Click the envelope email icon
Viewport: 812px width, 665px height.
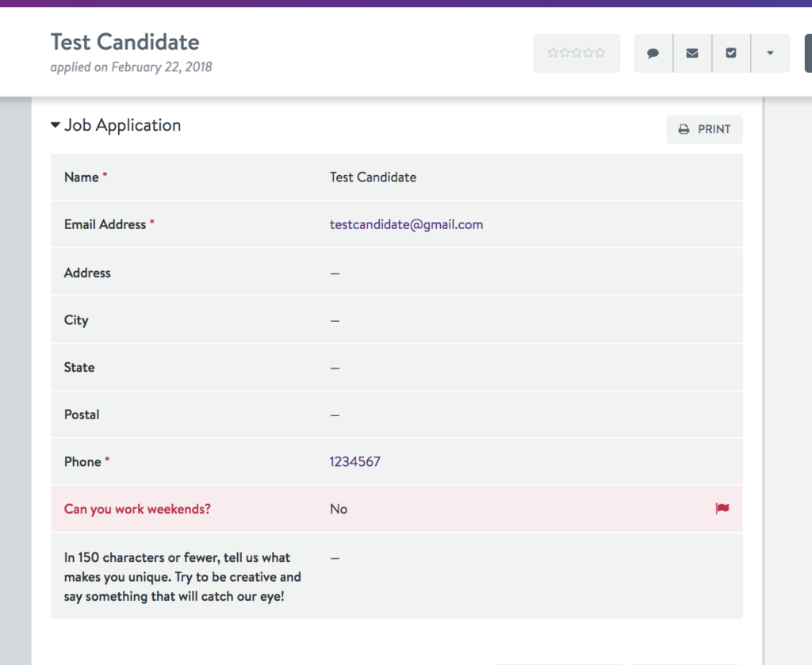coord(692,53)
